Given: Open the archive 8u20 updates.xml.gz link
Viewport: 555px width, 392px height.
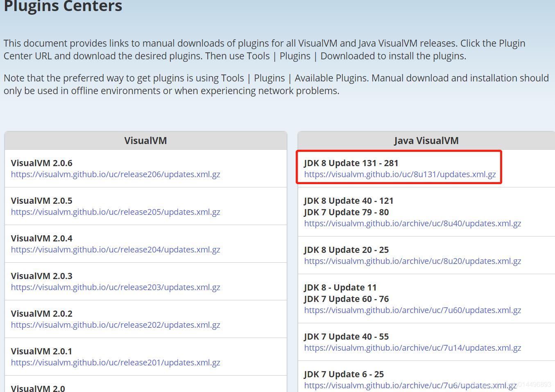Looking at the screenshot, I should click(x=413, y=261).
